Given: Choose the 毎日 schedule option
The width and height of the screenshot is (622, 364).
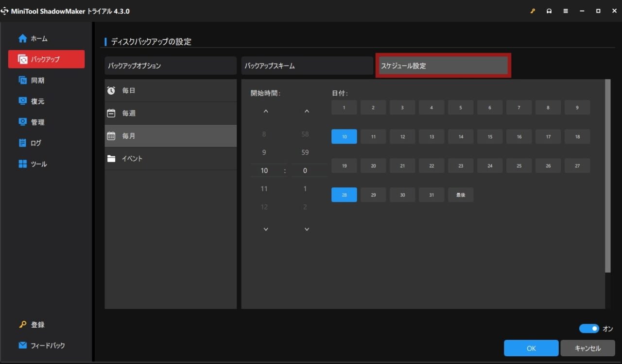Looking at the screenshot, I should tap(171, 90).
